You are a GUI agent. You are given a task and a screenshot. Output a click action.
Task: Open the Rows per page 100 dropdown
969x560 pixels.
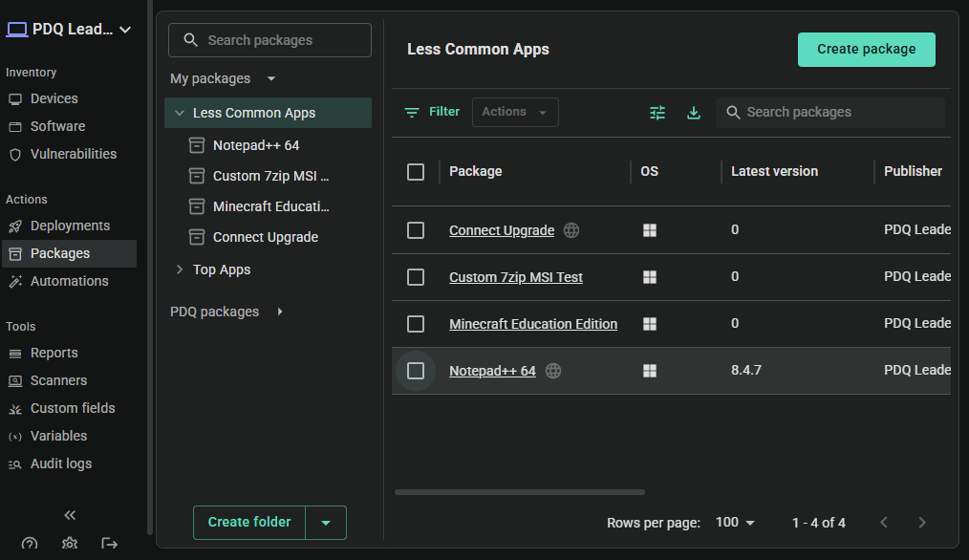tap(736, 523)
